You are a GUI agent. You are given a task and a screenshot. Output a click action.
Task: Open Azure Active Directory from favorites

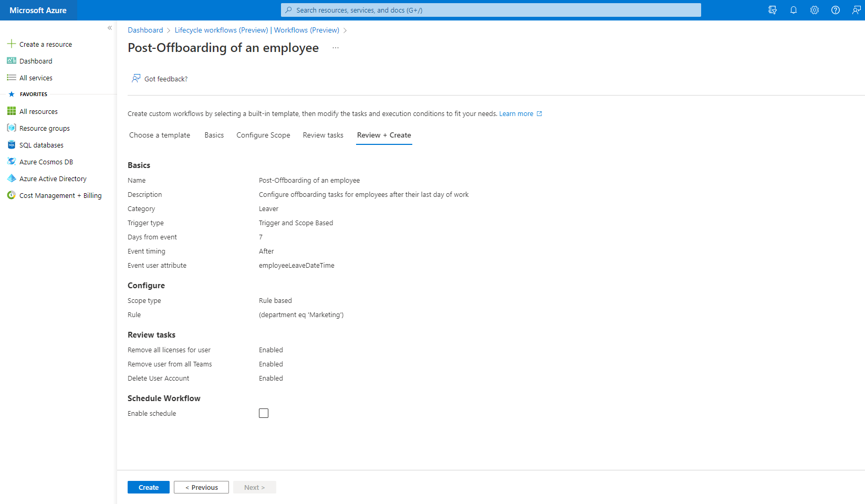pos(53,179)
